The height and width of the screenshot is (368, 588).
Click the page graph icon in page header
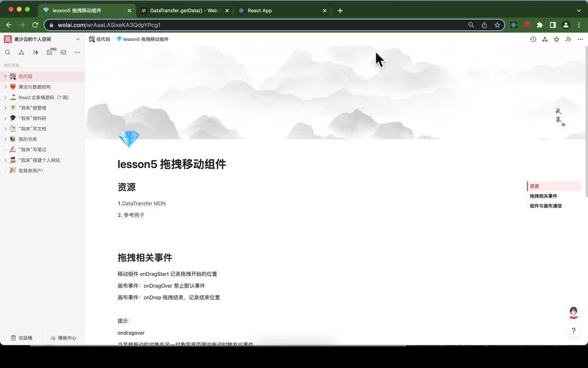(x=545, y=39)
